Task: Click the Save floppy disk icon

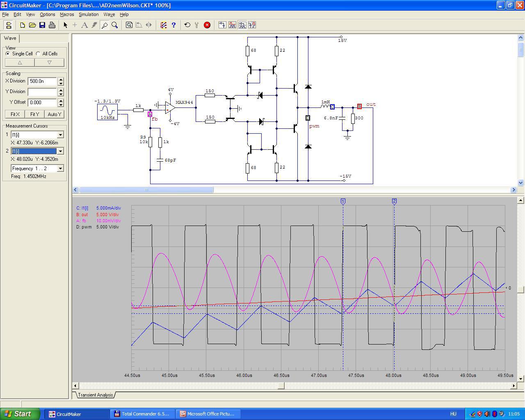Action: click(42, 25)
